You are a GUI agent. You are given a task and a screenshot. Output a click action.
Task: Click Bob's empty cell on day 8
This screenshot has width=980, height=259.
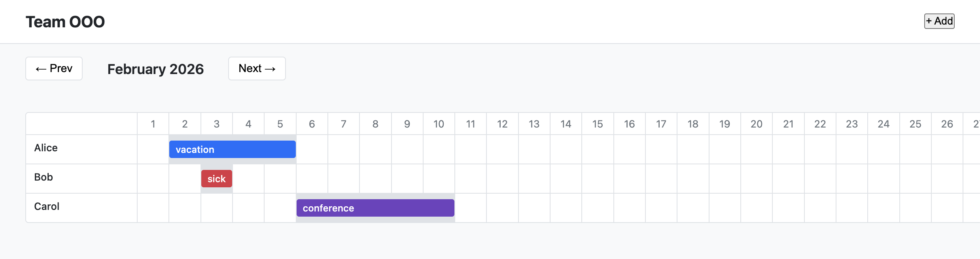[x=375, y=179]
